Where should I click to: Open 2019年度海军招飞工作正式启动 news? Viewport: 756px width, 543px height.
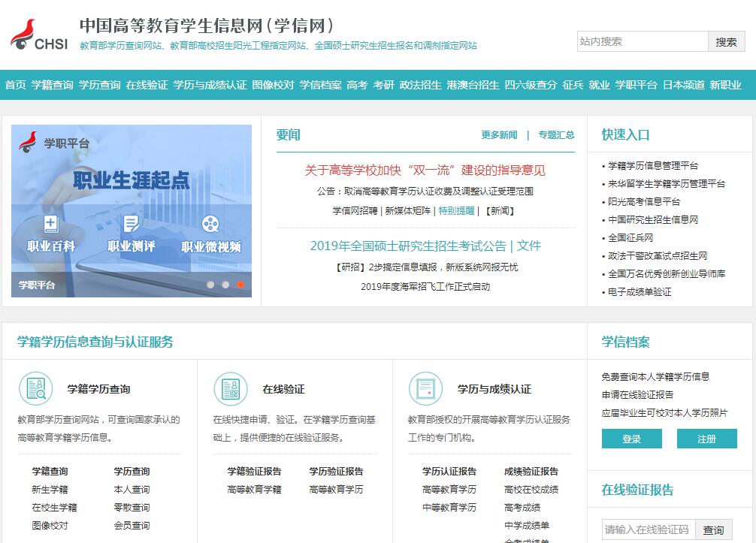[x=425, y=287]
